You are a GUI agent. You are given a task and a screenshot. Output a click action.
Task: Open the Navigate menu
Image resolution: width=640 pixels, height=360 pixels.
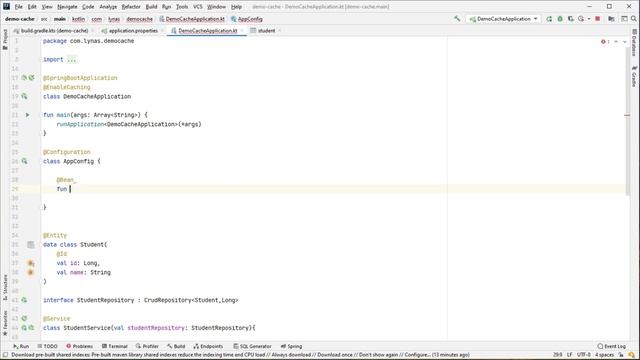click(67, 7)
